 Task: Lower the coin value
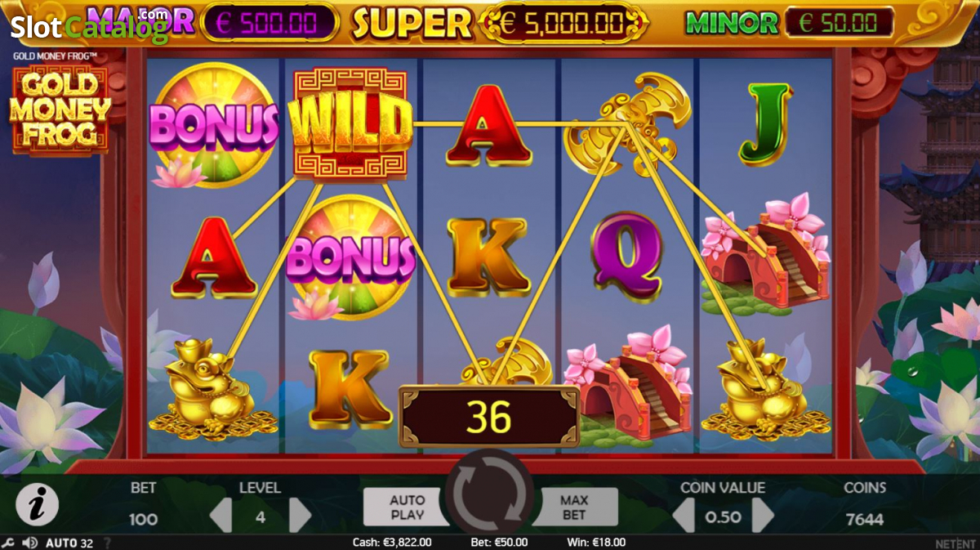684,515
